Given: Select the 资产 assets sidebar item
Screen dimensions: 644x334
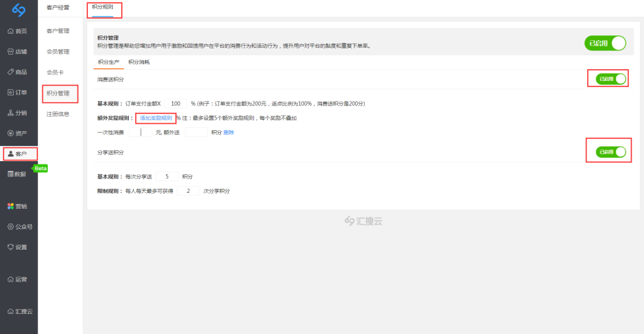Looking at the screenshot, I should coord(18,133).
